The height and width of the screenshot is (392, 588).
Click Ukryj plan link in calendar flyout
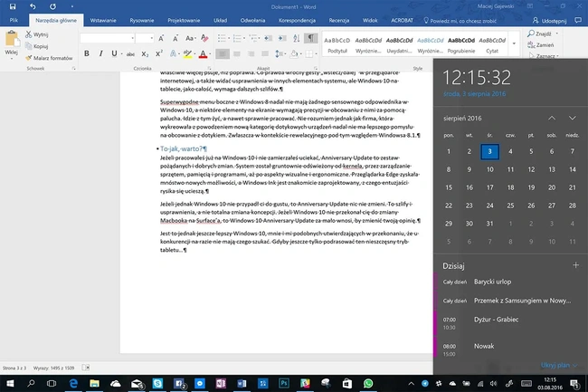(x=559, y=365)
